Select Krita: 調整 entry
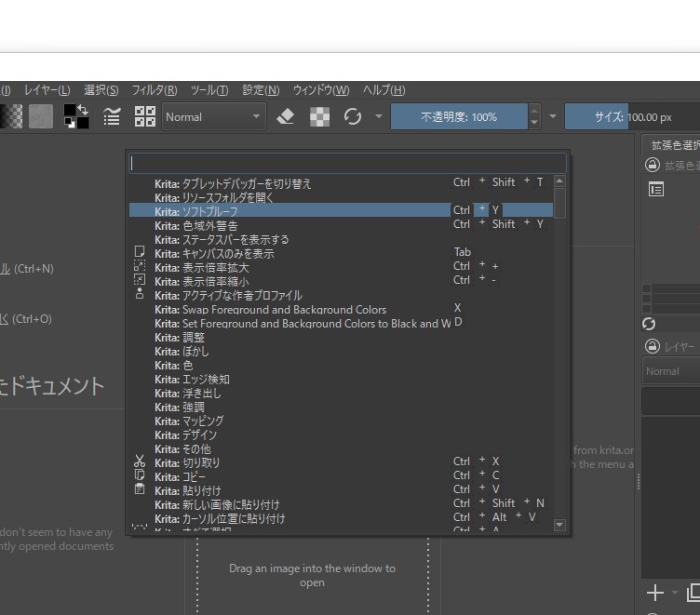 click(341, 337)
